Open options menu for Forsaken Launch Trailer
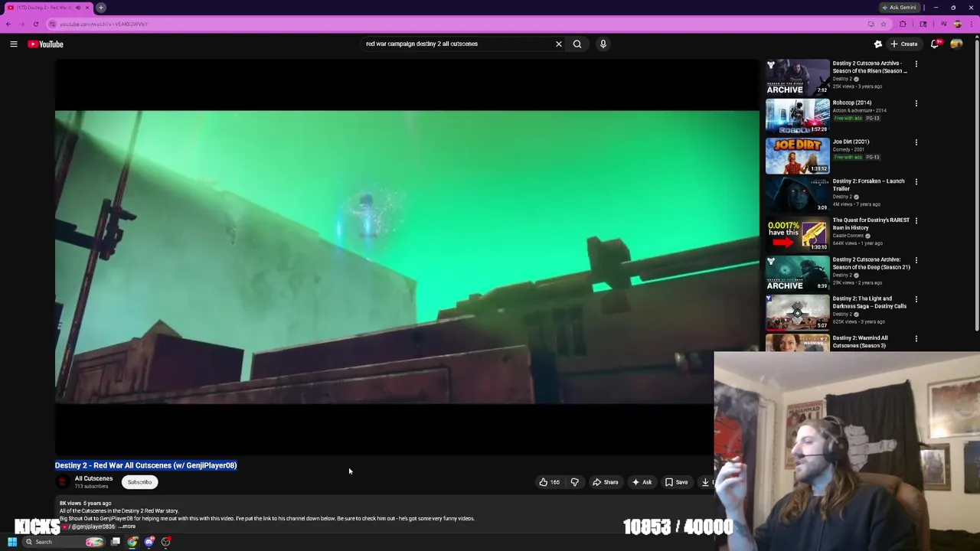Viewport: 980px width, 551px height. 916,182
